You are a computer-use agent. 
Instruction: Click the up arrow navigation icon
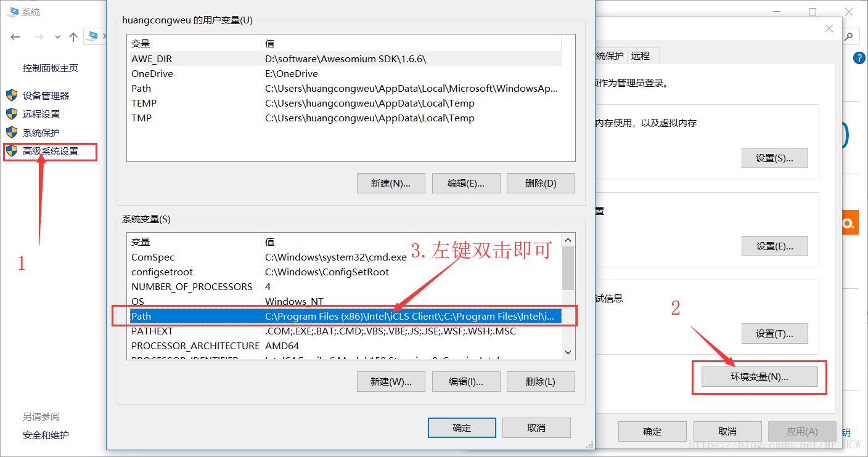[x=73, y=37]
